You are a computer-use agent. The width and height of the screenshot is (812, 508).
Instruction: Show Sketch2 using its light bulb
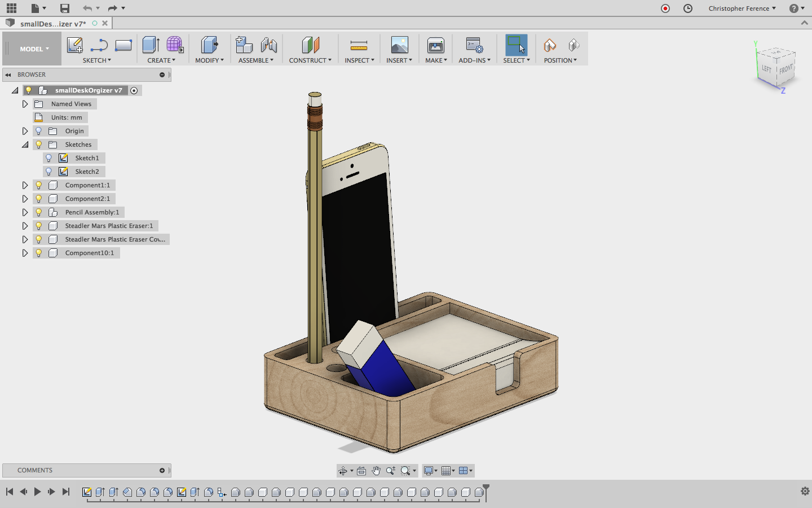49,172
